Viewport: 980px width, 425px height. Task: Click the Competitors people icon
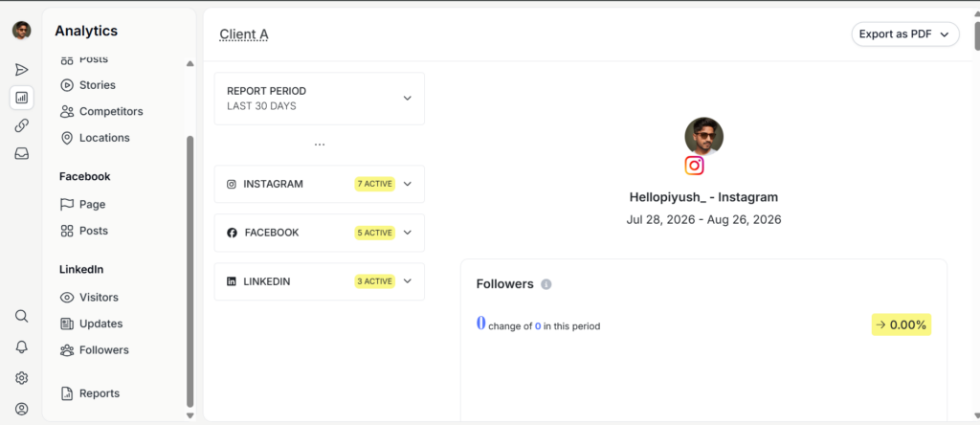67,111
